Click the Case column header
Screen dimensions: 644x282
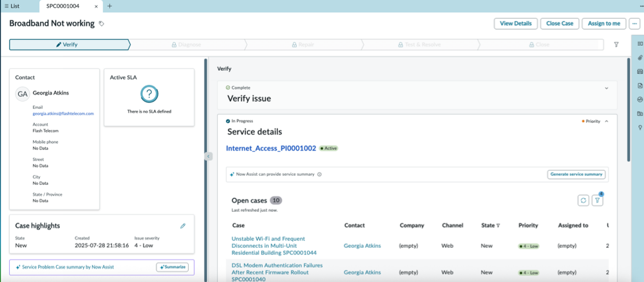tap(239, 225)
